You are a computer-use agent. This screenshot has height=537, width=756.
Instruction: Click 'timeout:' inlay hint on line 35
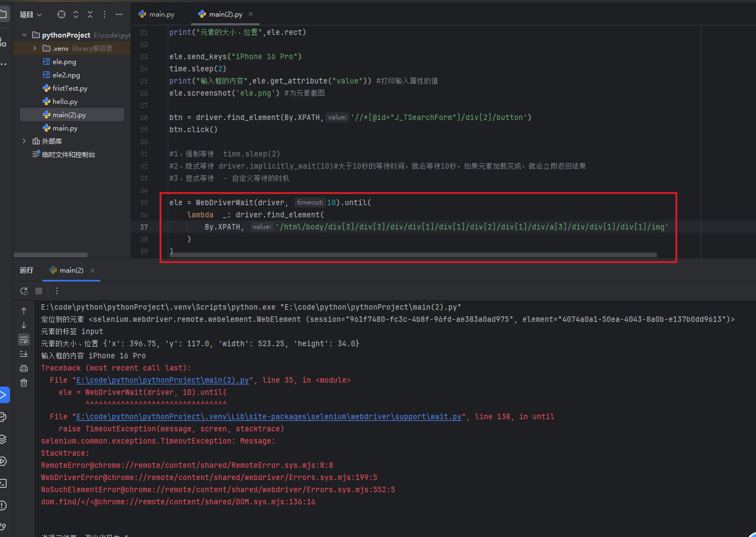(310, 202)
